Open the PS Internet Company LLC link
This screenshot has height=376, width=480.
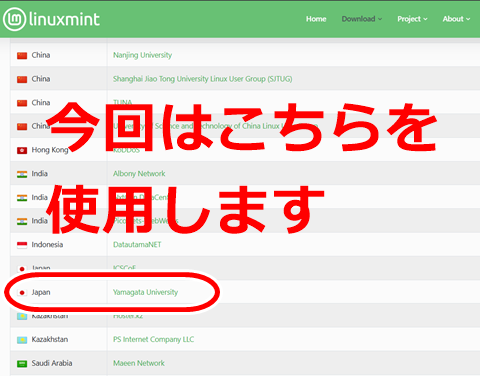(153, 339)
